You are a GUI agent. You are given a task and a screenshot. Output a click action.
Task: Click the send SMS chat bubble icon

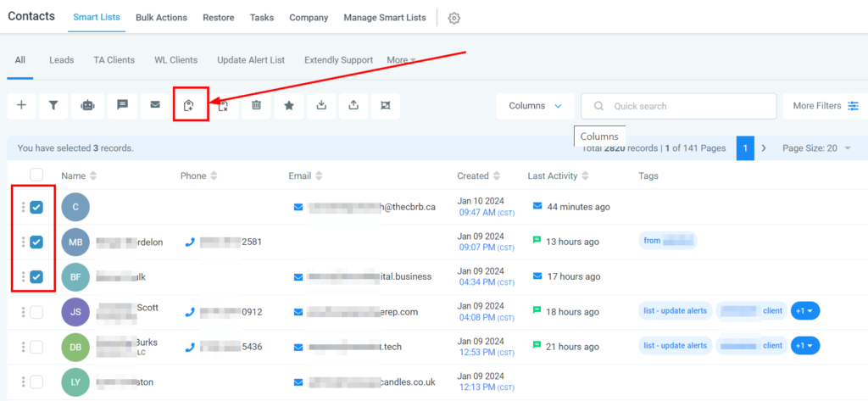122,105
